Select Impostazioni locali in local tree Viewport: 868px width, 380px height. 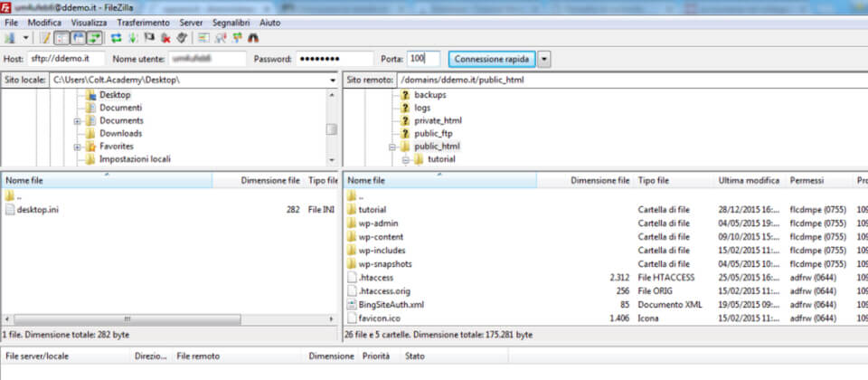click(x=135, y=159)
